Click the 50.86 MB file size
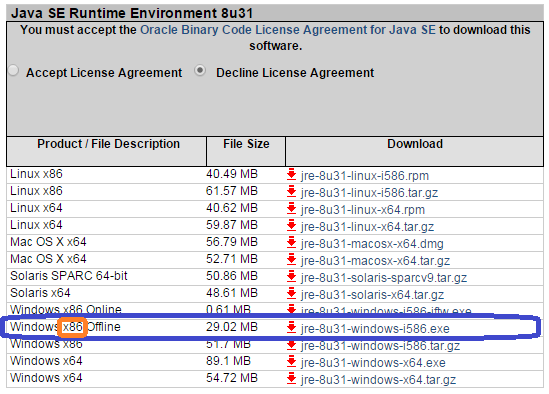 pos(232,276)
